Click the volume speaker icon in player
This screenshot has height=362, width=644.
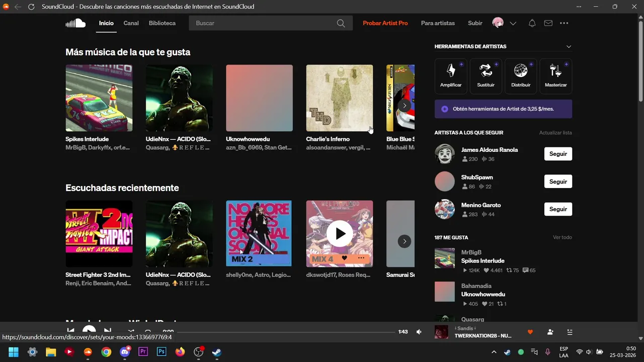click(419, 332)
